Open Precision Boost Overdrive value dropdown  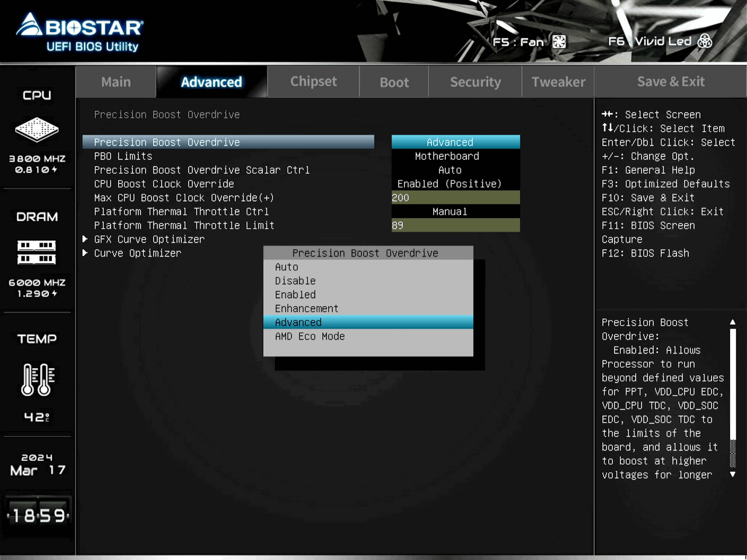tap(456, 142)
